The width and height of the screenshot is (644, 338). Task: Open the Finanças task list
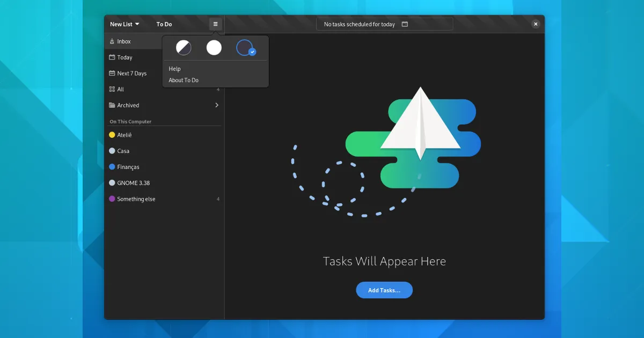click(128, 167)
